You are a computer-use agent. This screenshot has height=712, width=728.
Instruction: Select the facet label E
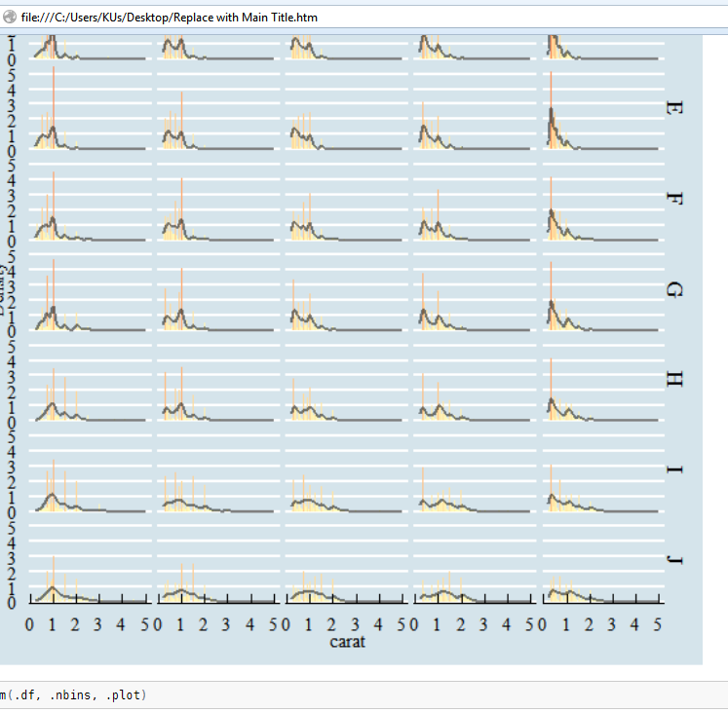coord(672,108)
